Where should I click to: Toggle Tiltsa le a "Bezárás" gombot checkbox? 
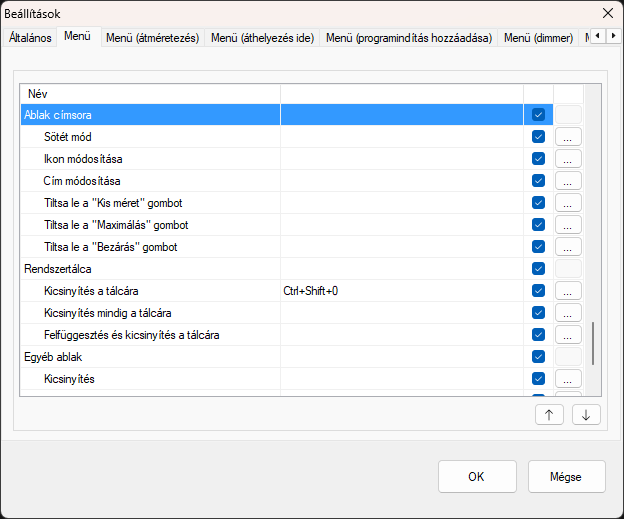(x=538, y=247)
